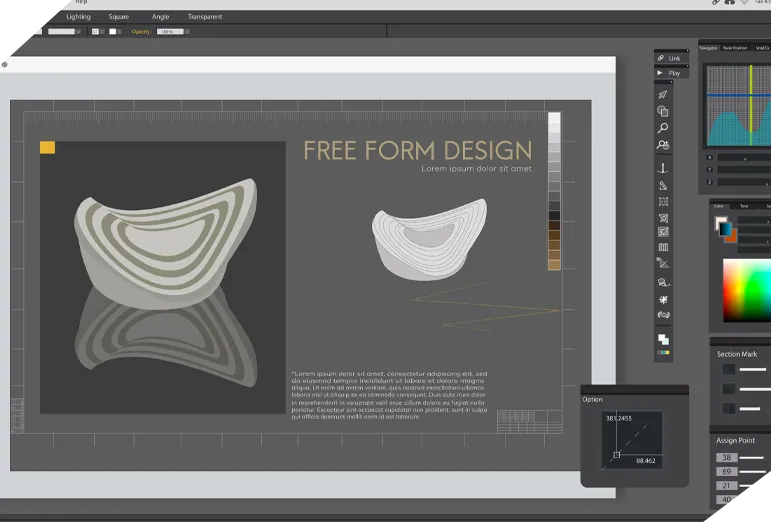Select the white swatch in Color panel

720,221
